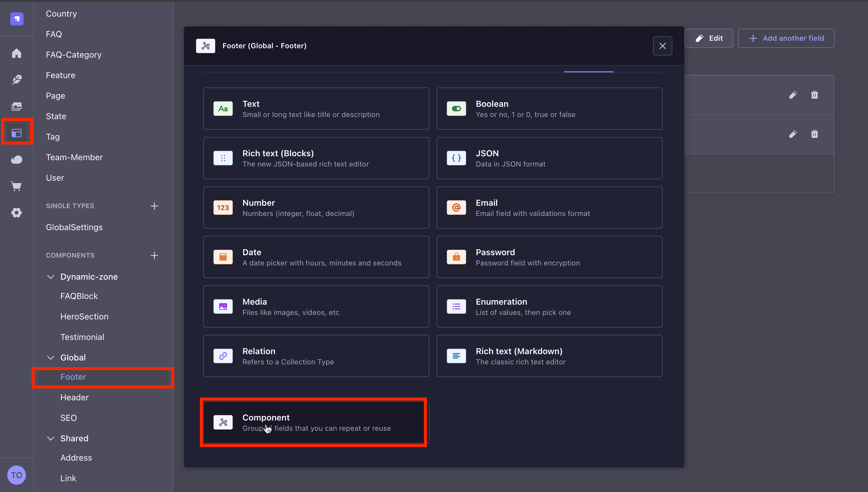Open the Settings gear icon
Viewport: 868px width, 492px height.
click(x=17, y=213)
